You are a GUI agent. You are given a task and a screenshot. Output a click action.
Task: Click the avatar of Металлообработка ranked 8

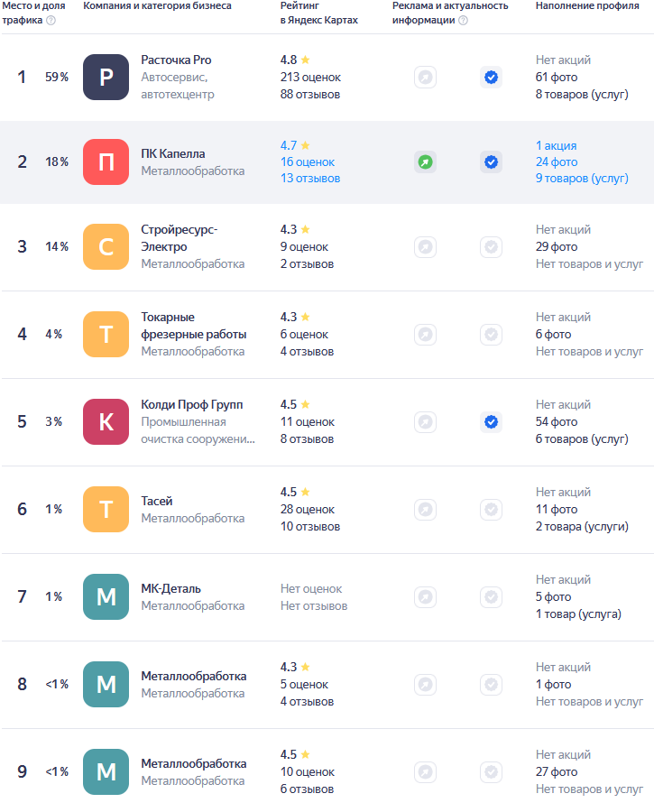click(106, 684)
